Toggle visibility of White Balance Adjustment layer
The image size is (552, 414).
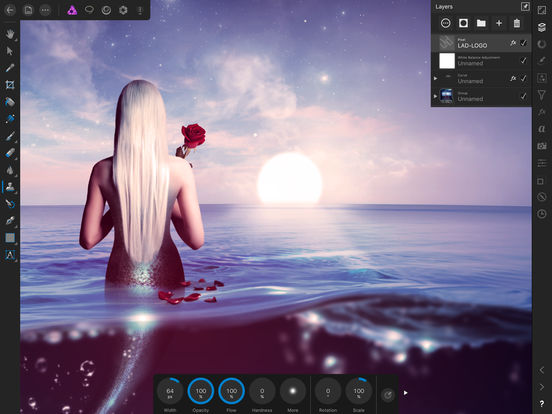[x=523, y=61]
